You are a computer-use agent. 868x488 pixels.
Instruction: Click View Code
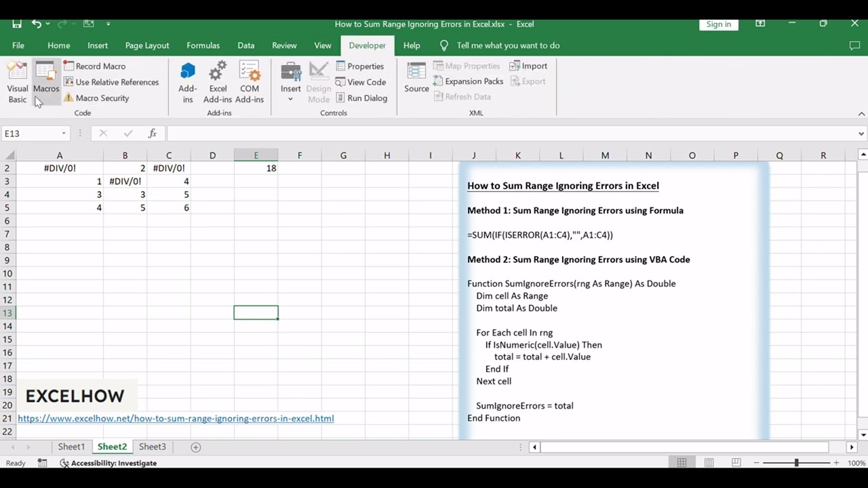pyautogui.click(x=360, y=82)
